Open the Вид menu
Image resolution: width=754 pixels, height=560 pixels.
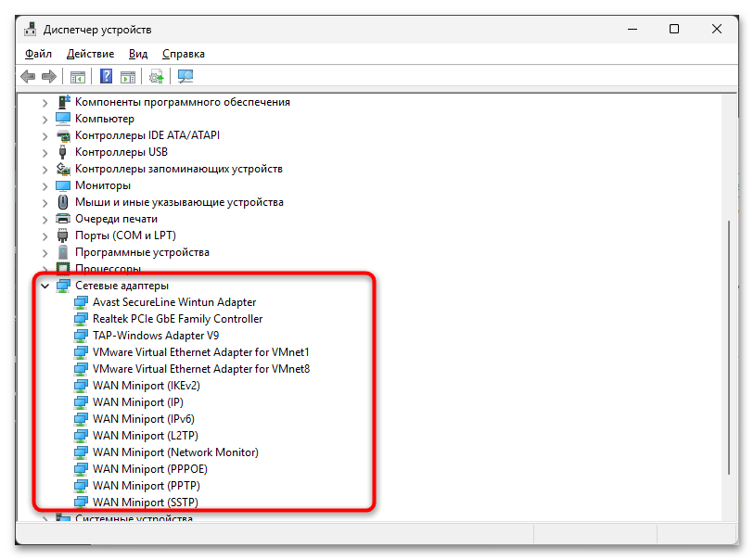click(138, 54)
